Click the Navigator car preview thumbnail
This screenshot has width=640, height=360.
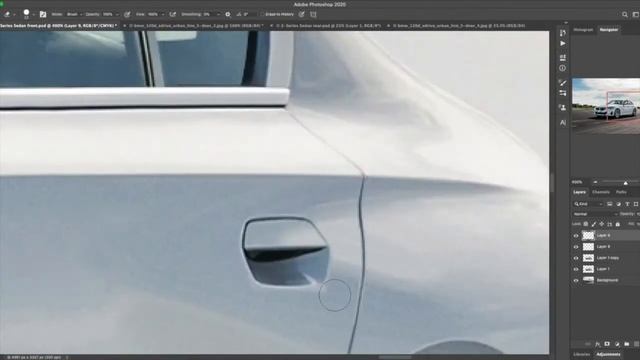click(606, 106)
